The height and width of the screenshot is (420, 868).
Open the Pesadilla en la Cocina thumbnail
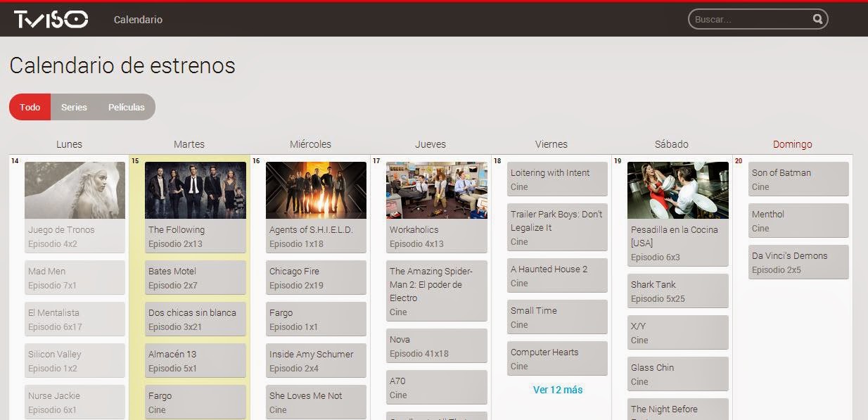pos(678,190)
